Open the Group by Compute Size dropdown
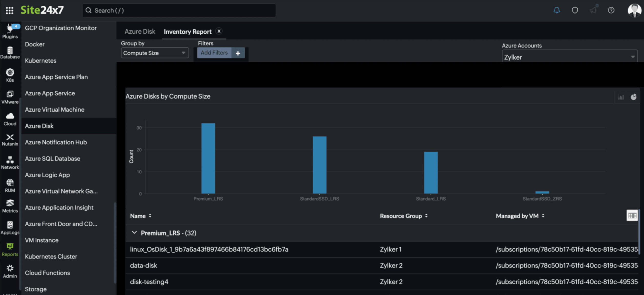This screenshot has height=295, width=644. (154, 53)
